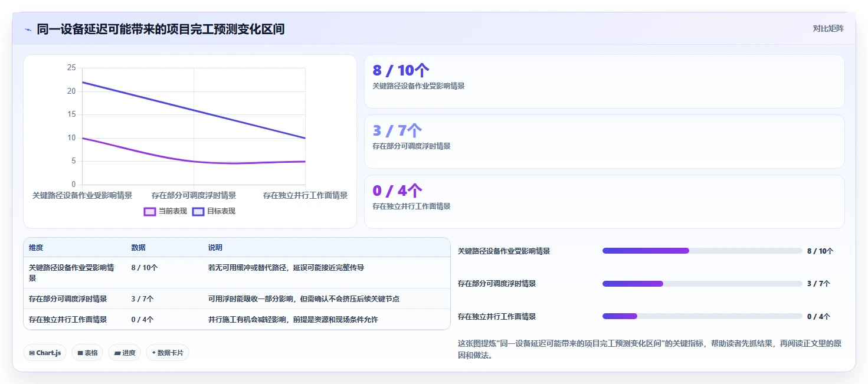Click the icon in the Chart.js chip
Screen dimensions: 868x384
point(32,353)
